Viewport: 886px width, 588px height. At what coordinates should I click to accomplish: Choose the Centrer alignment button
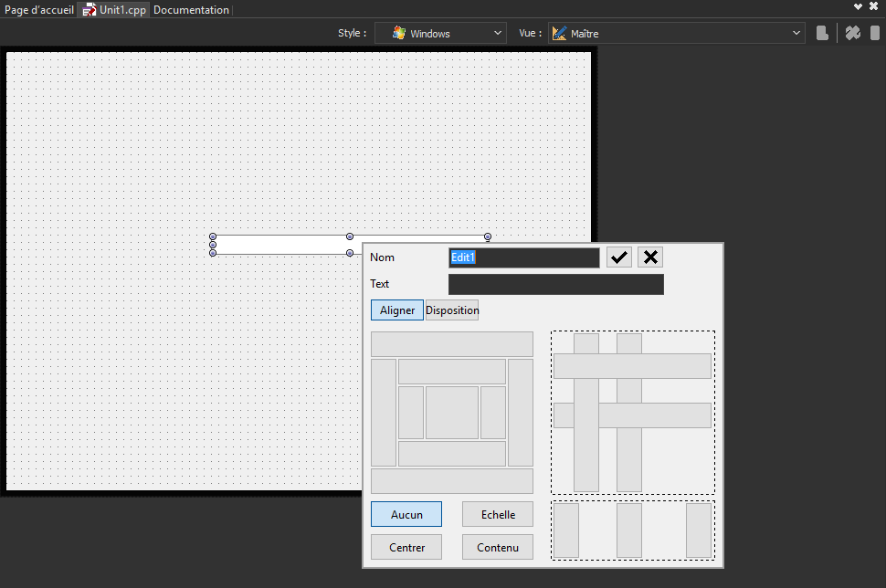click(406, 547)
